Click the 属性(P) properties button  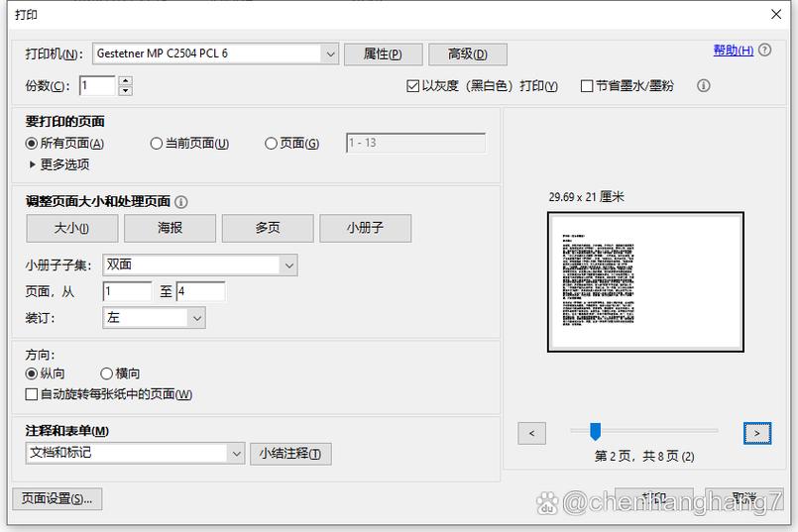(x=384, y=53)
